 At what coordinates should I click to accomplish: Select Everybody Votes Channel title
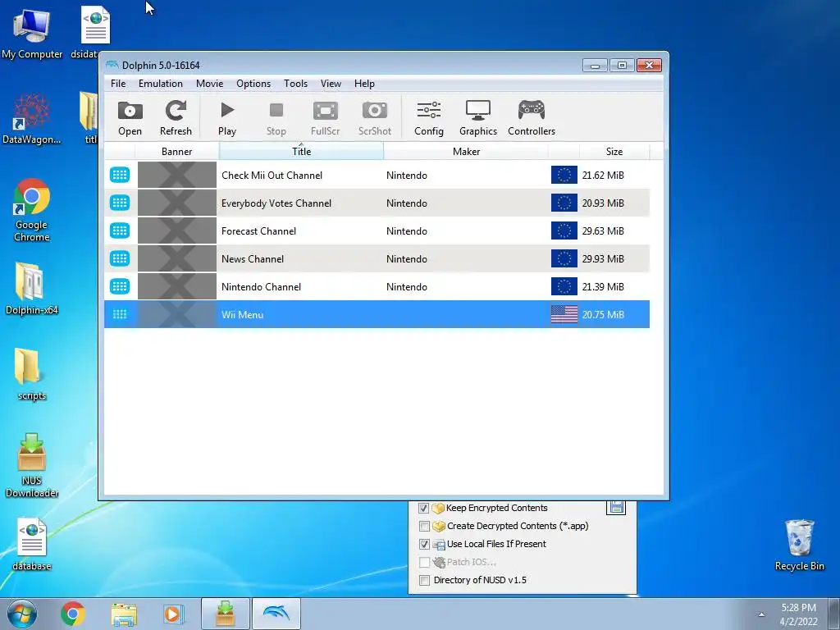(276, 203)
